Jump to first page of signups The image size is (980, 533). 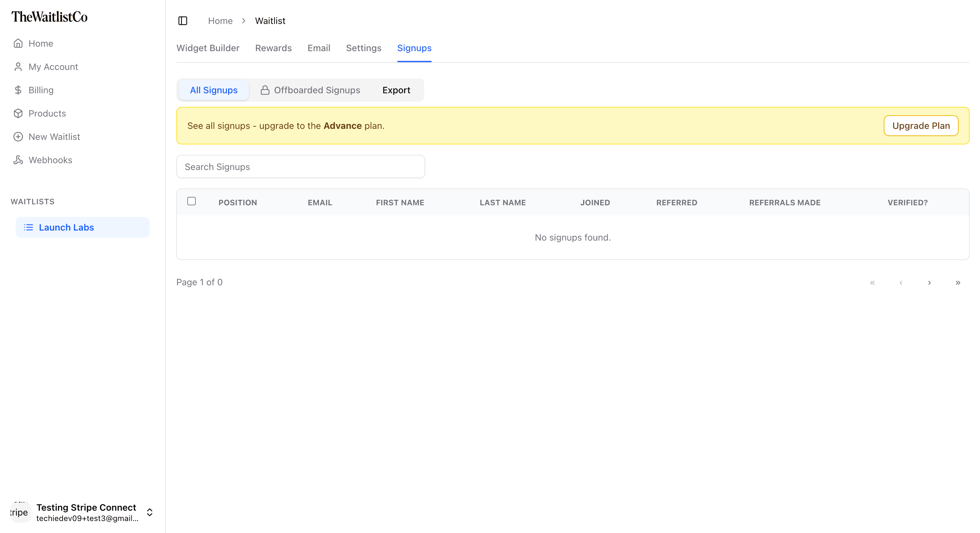click(872, 282)
